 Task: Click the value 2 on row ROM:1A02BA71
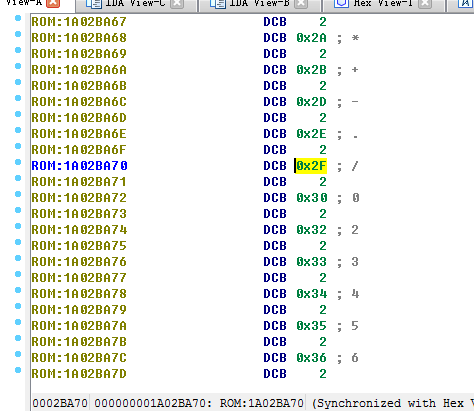323,182
